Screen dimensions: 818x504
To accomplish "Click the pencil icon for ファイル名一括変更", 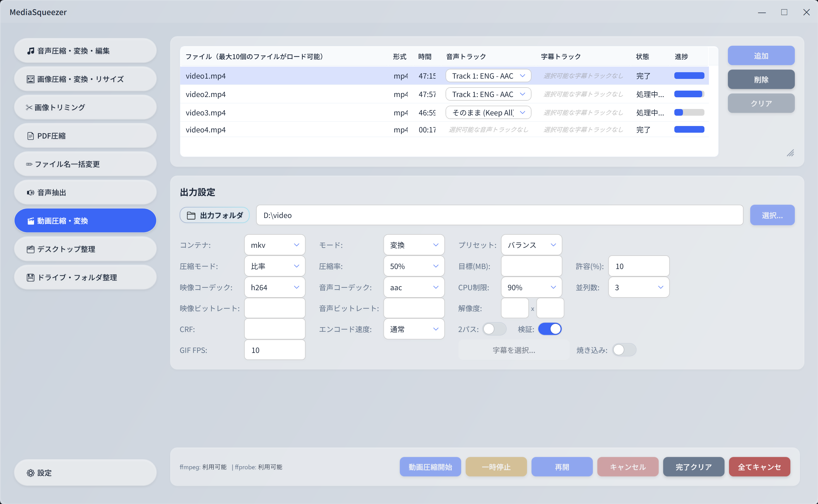I will click(x=29, y=164).
